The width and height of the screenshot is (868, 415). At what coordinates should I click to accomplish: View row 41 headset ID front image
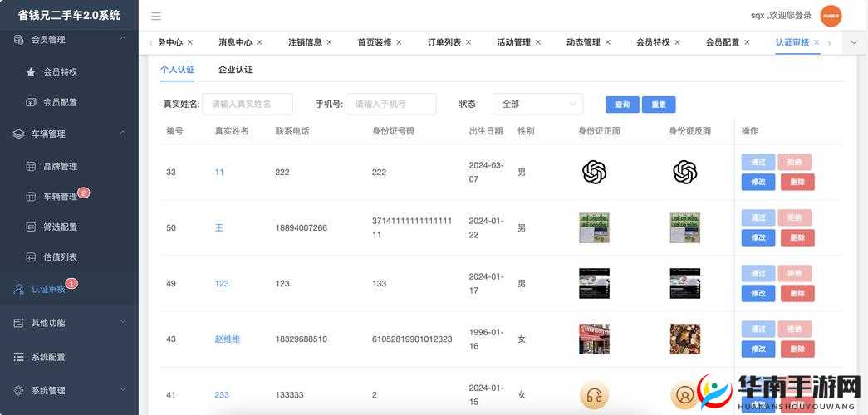(x=594, y=396)
